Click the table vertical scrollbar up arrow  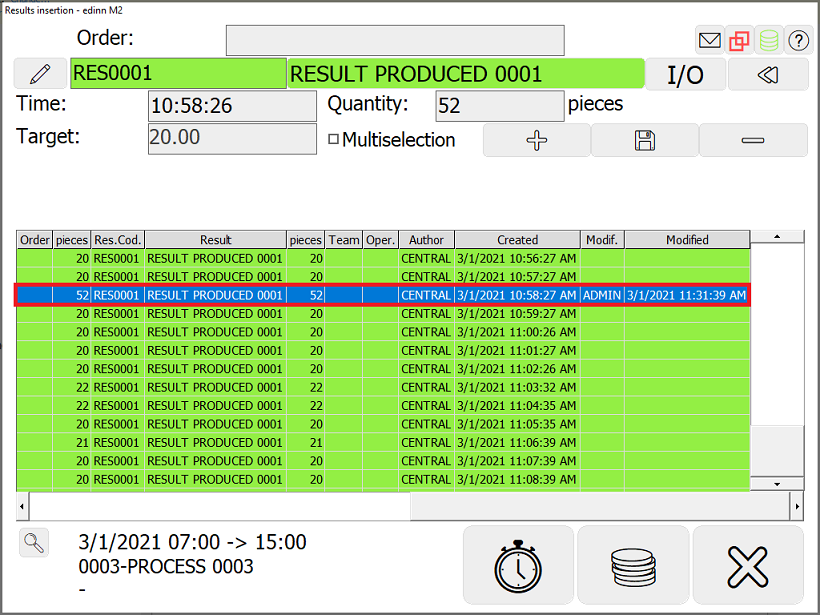777,237
